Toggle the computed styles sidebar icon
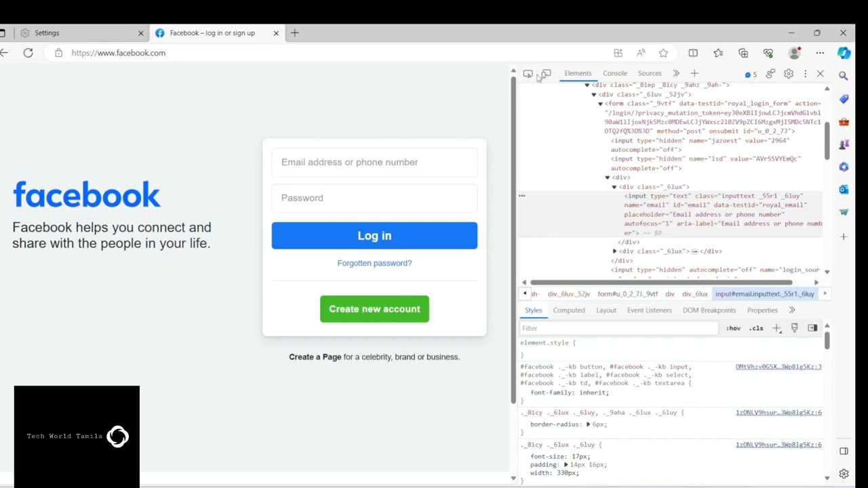 [812, 329]
